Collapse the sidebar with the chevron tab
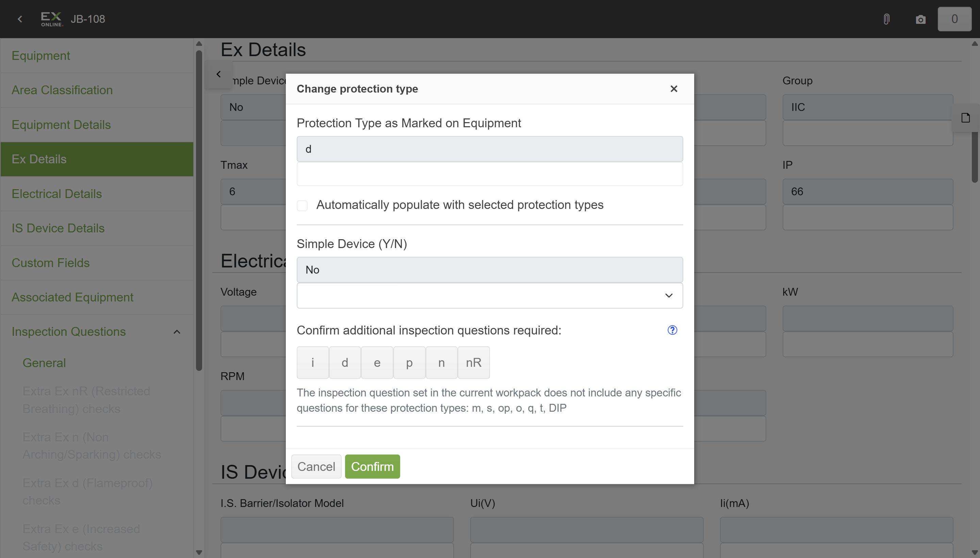Image resolution: width=980 pixels, height=558 pixels. [x=218, y=74]
